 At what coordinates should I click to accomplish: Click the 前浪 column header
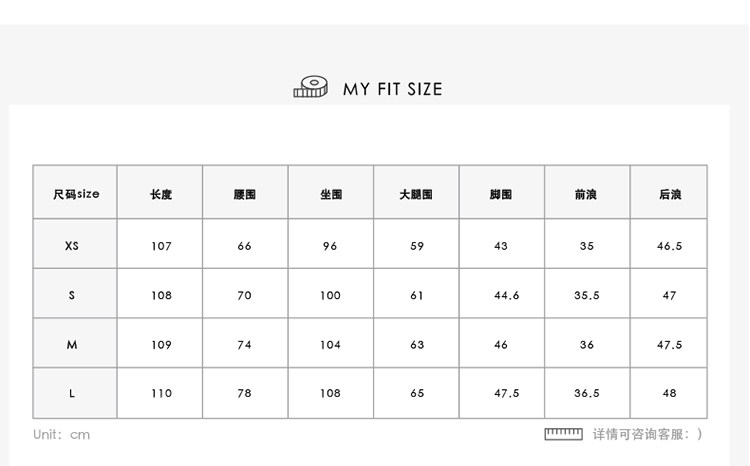tap(586, 194)
